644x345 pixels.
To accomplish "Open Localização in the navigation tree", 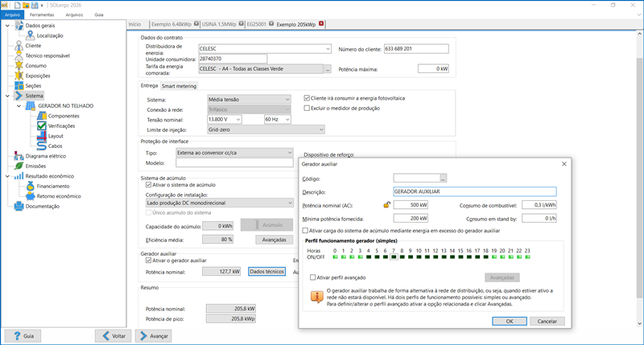I will click(x=49, y=35).
